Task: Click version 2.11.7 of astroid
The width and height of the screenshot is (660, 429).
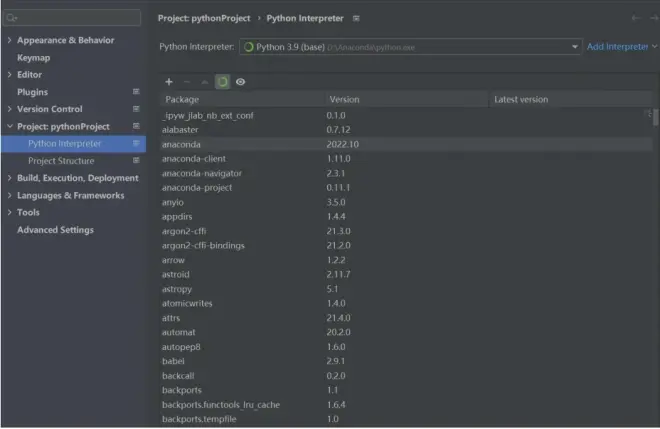Action: (338, 274)
